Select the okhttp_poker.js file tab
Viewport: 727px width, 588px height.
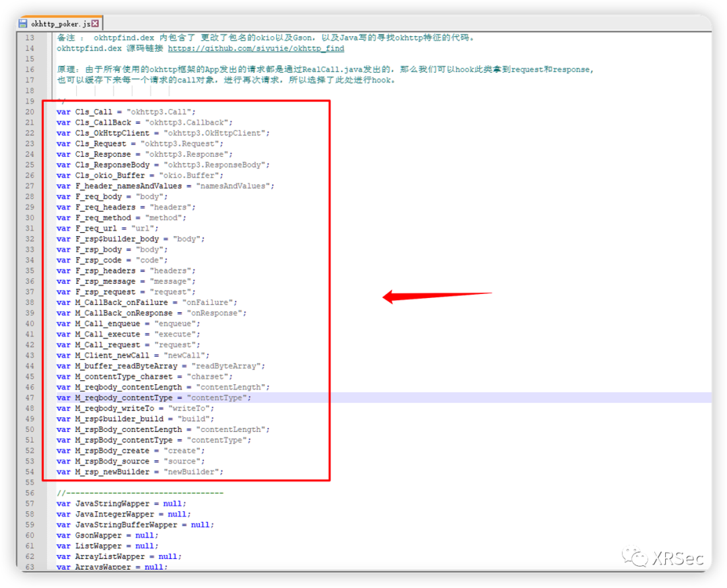pyautogui.click(x=61, y=24)
